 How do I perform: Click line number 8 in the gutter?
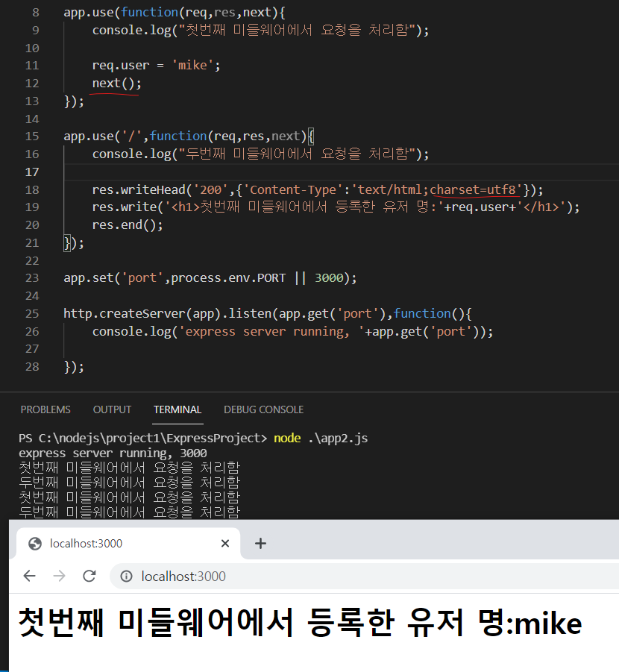[x=36, y=13]
